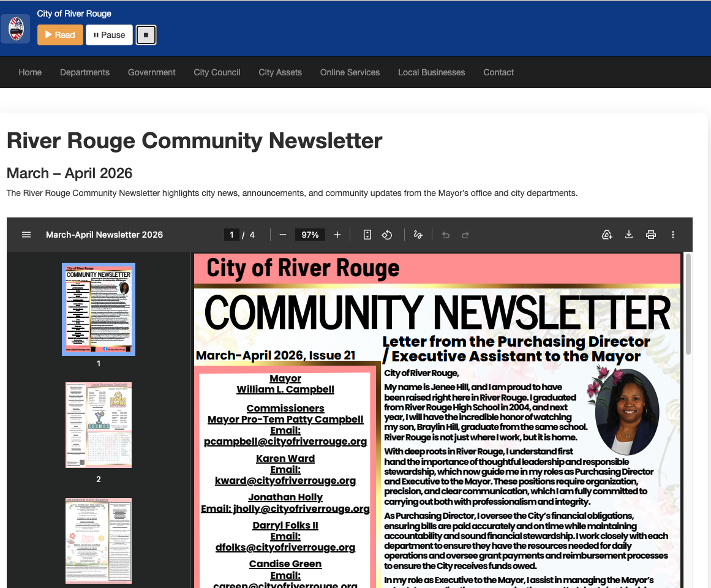Select page 2 thumbnail in the sidebar
The image size is (711, 588).
[98, 424]
